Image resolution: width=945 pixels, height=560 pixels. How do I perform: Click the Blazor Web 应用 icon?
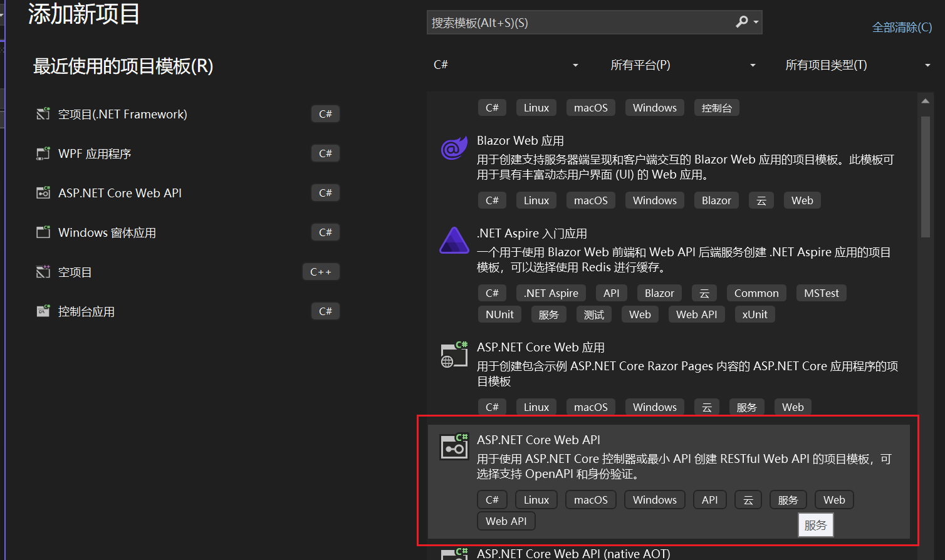tap(454, 148)
